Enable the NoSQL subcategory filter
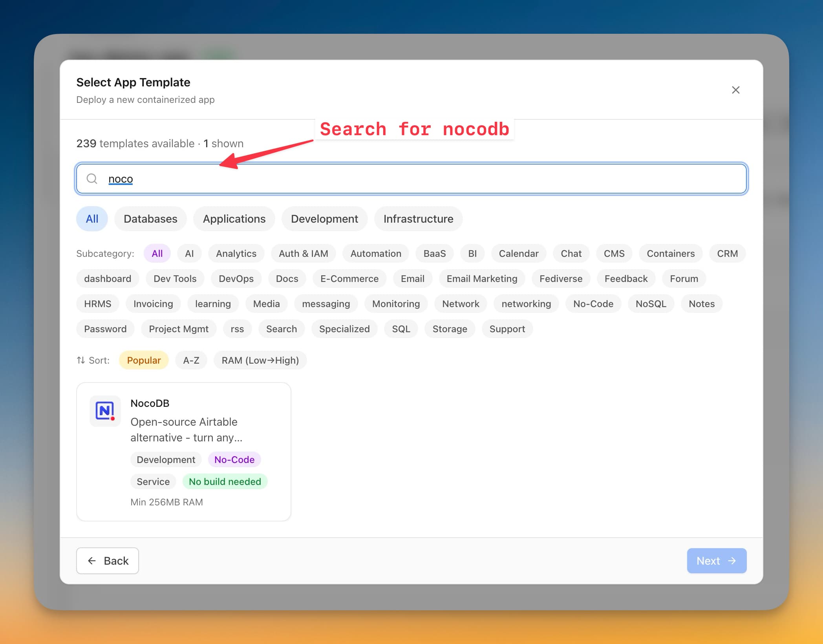The width and height of the screenshot is (823, 644). [651, 304]
